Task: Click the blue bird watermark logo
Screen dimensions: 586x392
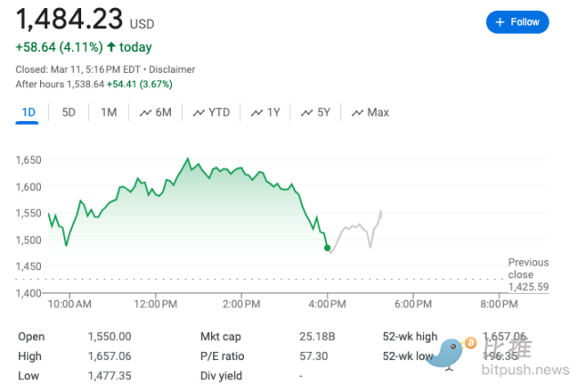Action: [x=447, y=354]
